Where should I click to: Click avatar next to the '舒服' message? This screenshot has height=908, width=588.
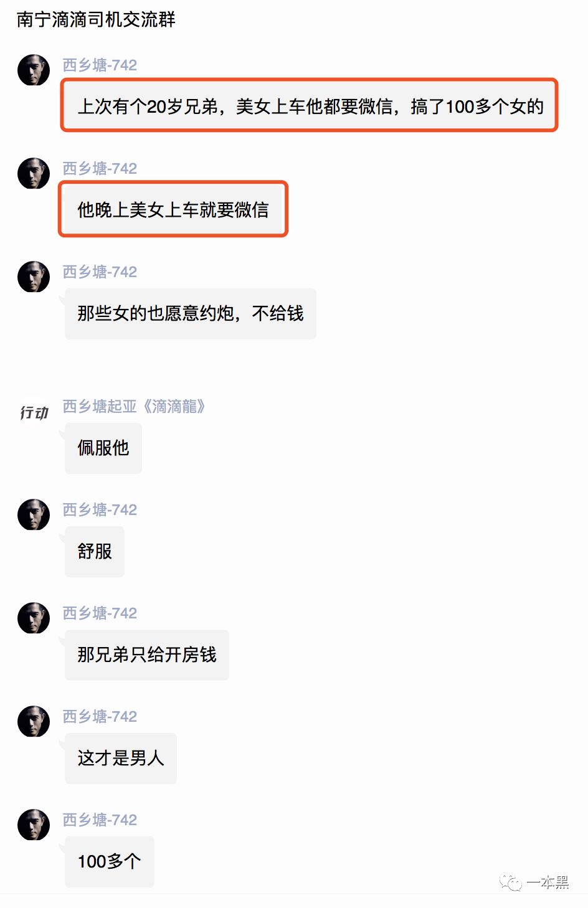pos(34,514)
